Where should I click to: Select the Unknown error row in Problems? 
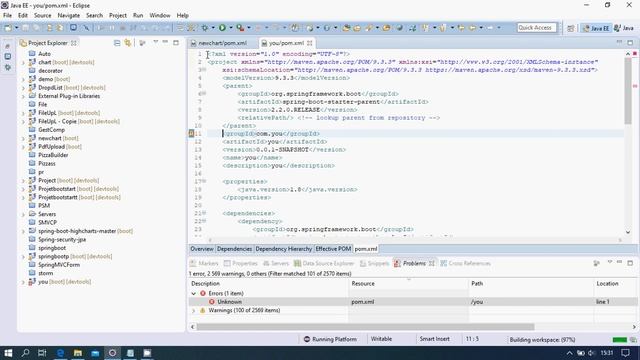coord(413,302)
